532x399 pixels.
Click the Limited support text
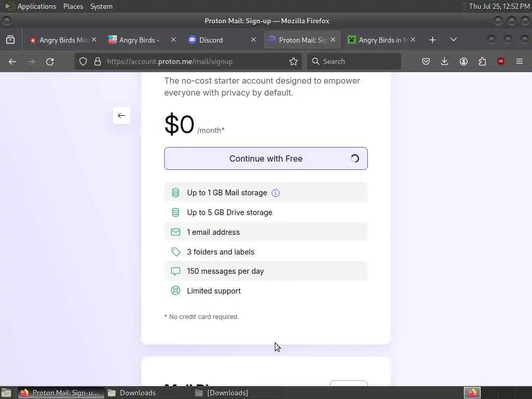tap(214, 291)
